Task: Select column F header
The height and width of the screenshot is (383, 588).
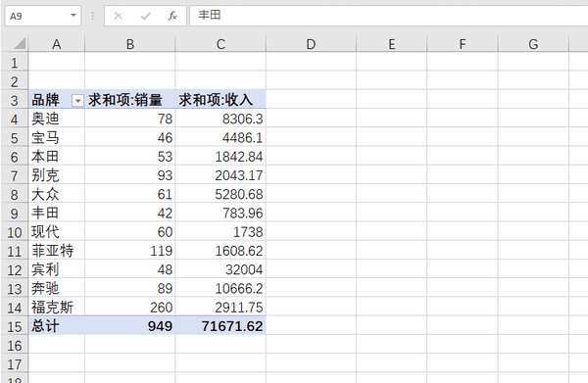Action: pos(463,44)
